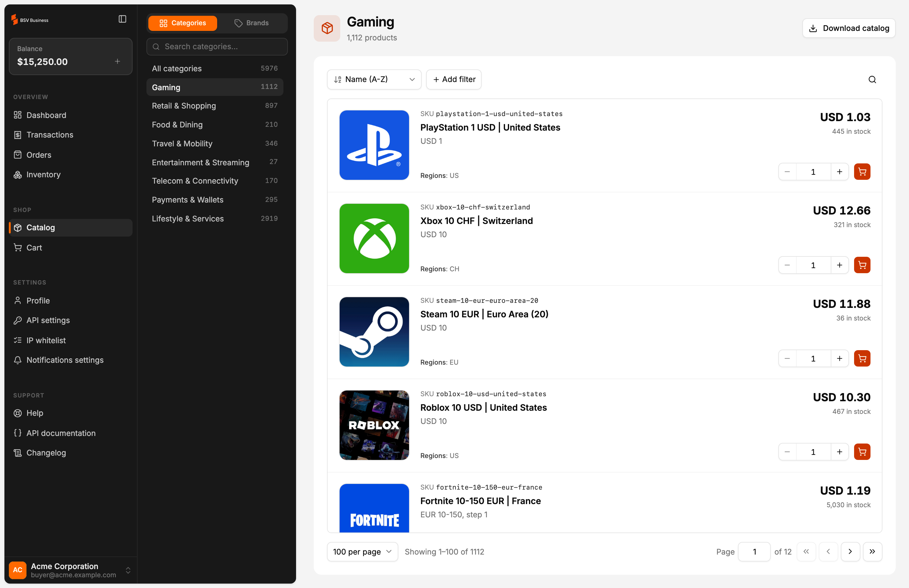
Task: Open Notifications settings
Action: [x=70, y=360]
